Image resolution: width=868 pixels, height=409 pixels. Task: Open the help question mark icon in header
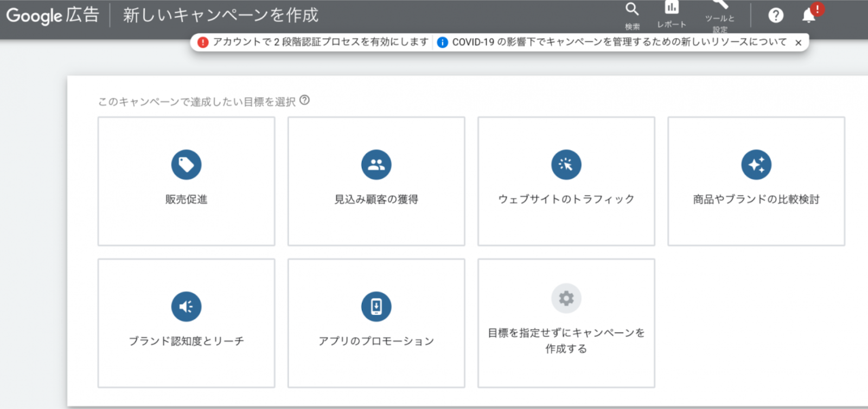(776, 15)
